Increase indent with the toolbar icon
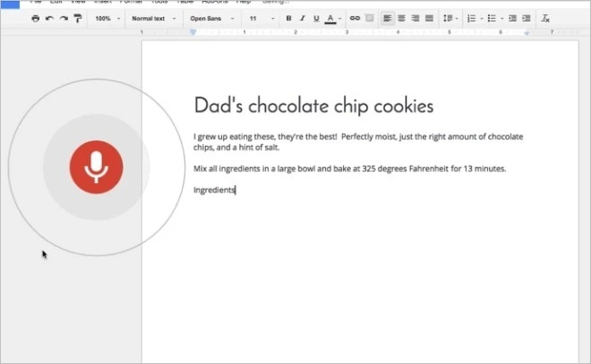This screenshot has width=591, height=364. [526, 18]
